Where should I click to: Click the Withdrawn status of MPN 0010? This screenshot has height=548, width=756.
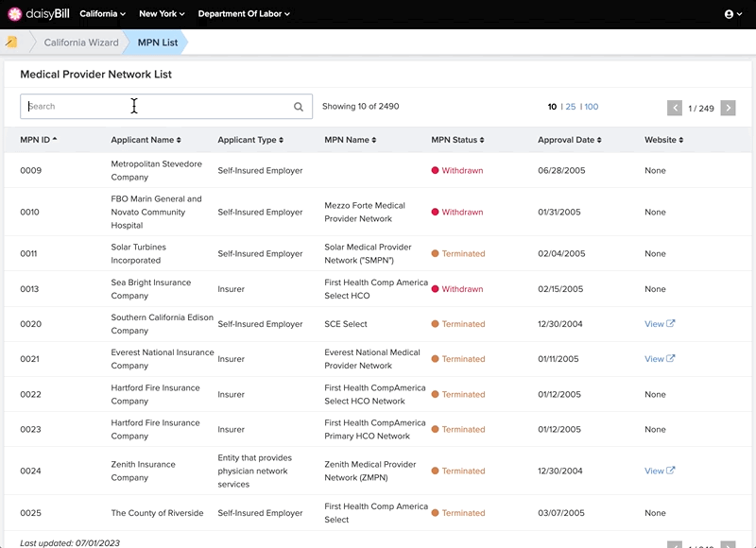click(x=457, y=212)
